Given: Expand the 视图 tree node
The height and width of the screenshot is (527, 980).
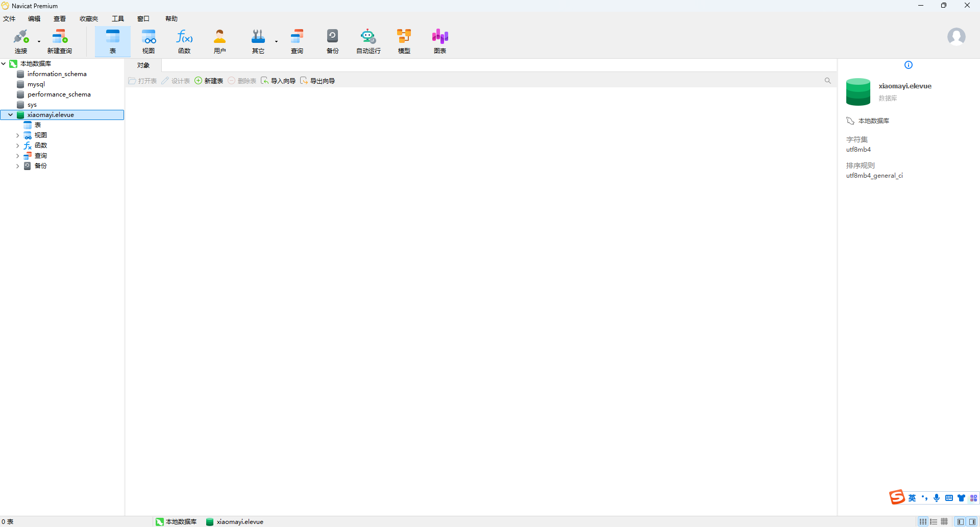Looking at the screenshot, I should point(18,135).
